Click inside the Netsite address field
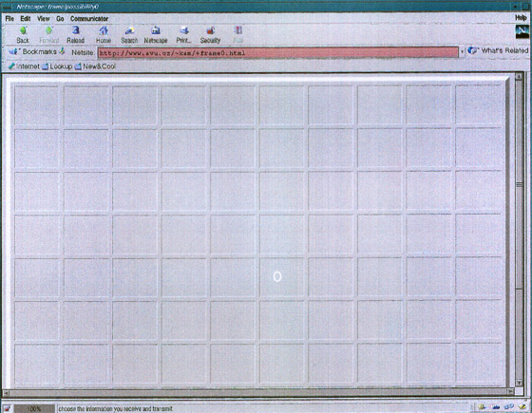Viewport: 532px width, 413px height. tap(277, 52)
